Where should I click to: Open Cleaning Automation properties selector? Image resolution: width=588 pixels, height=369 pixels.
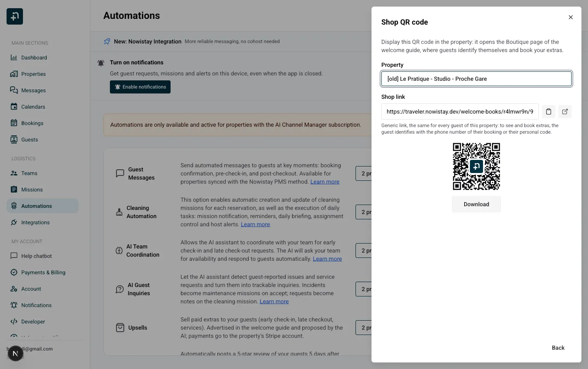pos(364,212)
